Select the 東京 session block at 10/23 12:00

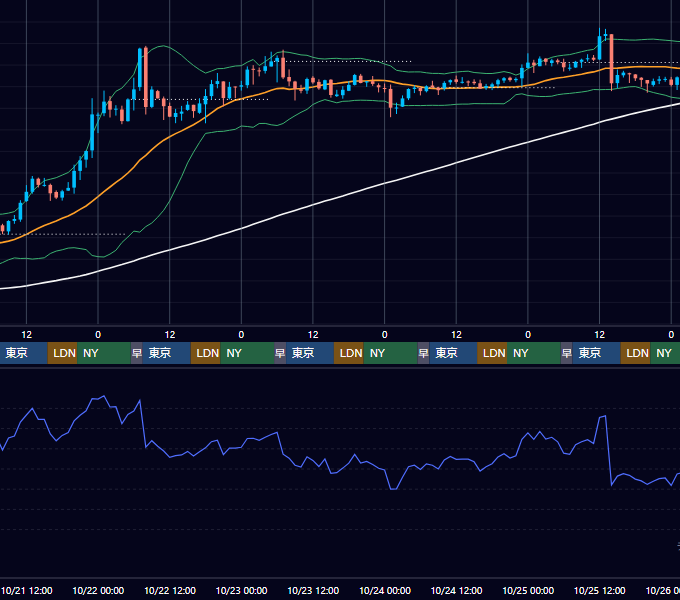[310, 353]
